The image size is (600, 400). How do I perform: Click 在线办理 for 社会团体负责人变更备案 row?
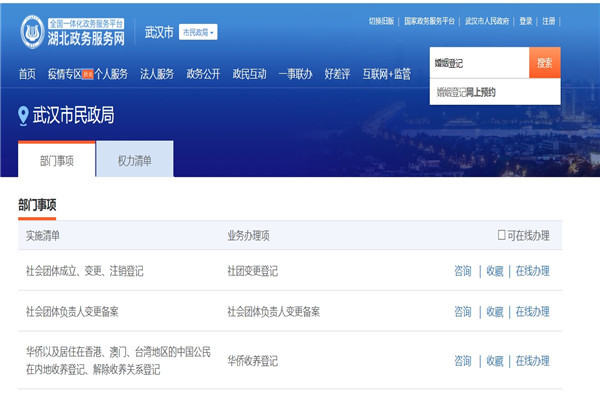coord(533,312)
